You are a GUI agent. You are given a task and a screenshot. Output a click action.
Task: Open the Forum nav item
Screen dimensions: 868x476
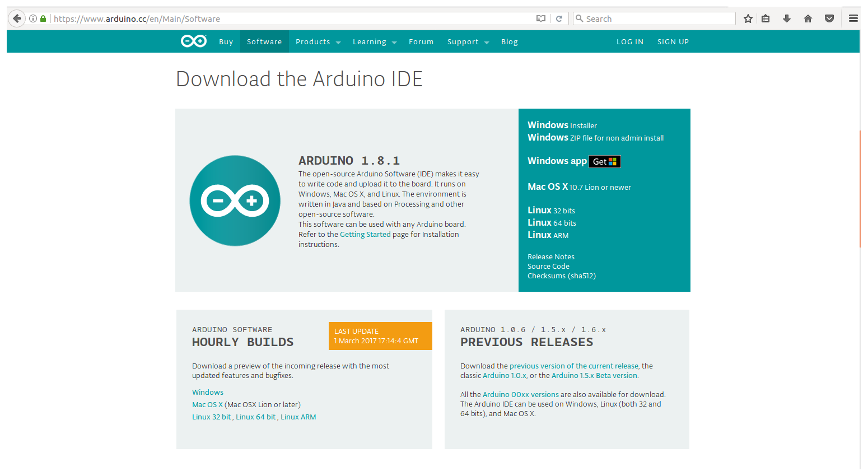[x=421, y=41]
